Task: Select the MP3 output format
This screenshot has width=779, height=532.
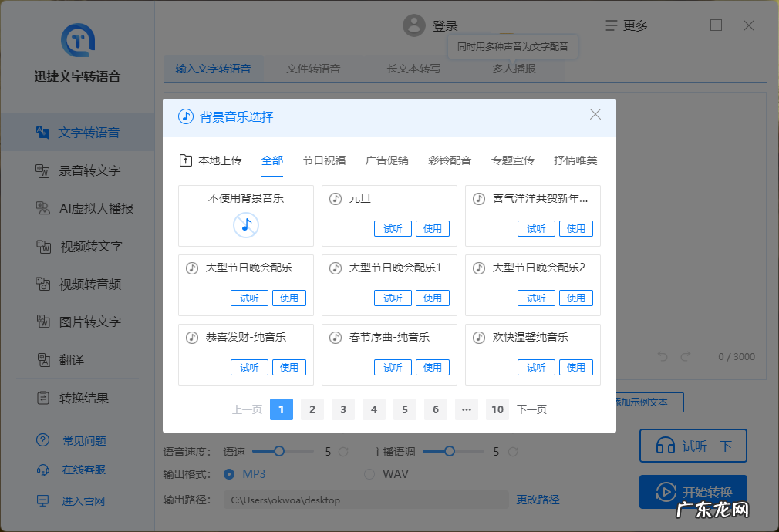Action: [229, 473]
